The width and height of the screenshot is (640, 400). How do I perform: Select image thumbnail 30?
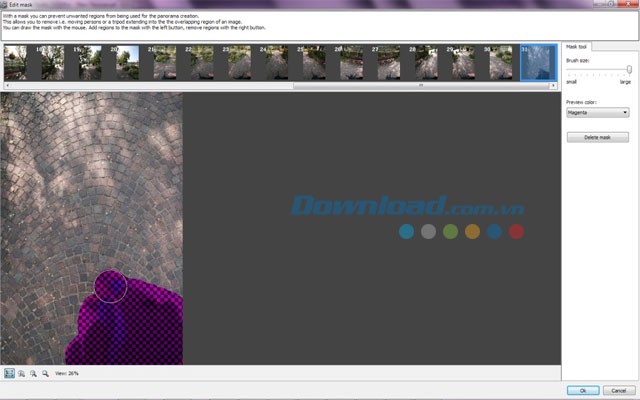pyautogui.click(x=501, y=63)
